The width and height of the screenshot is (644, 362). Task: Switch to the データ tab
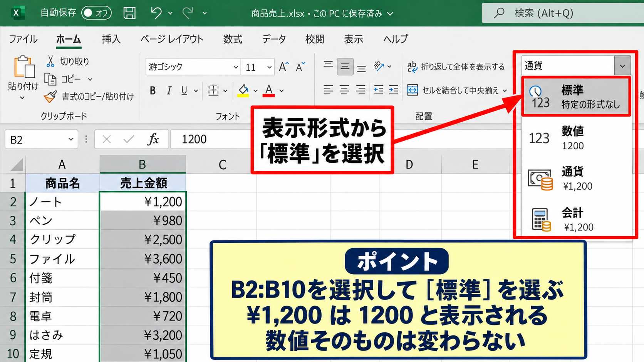click(274, 39)
